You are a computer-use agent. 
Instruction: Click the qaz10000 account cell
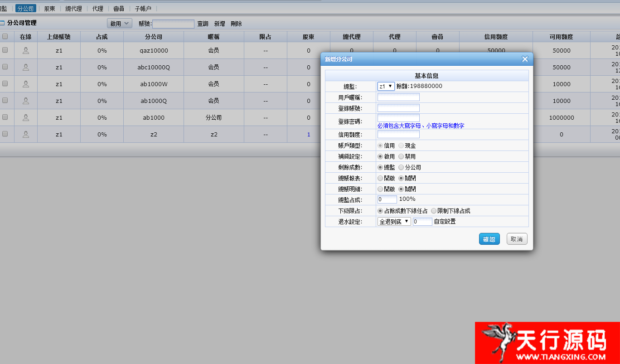[154, 51]
